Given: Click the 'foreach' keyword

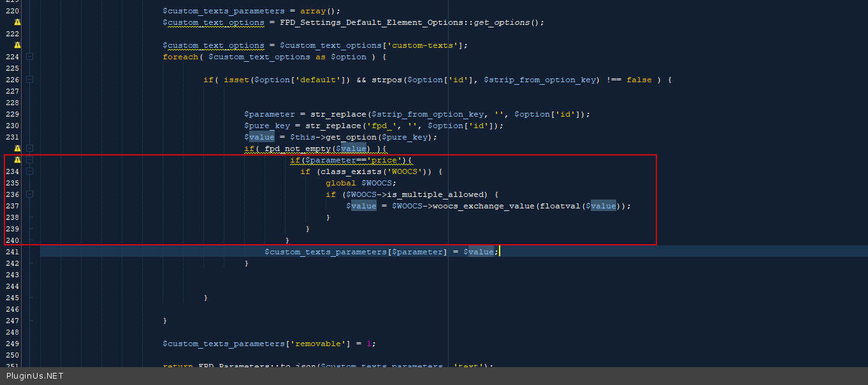Looking at the screenshot, I should tap(180, 57).
